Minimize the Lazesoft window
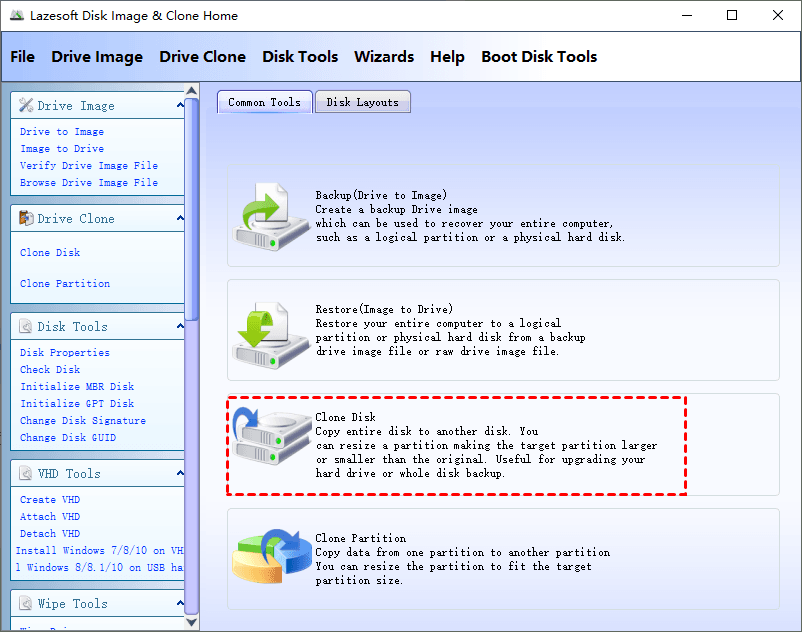 pyautogui.click(x=687, y=15)
